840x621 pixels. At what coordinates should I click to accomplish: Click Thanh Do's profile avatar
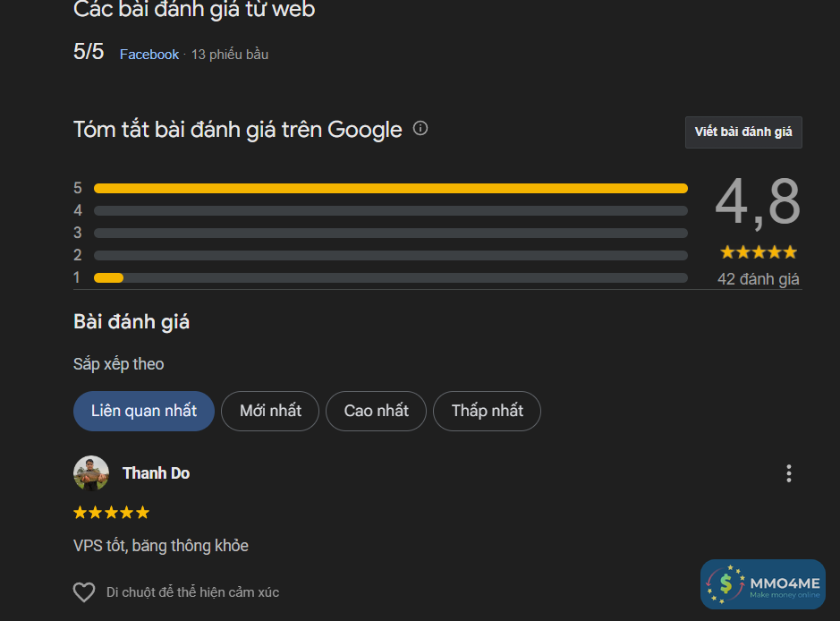point(91,473)
